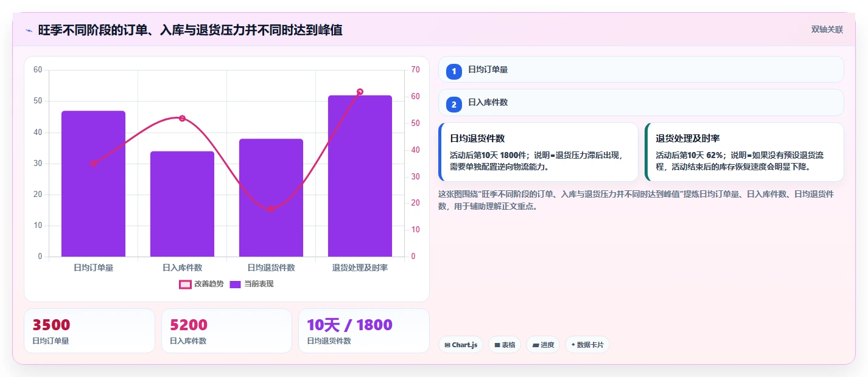This screenshot has width=868, height=377.
Task: Click the 进度 tag
Action: [543, 345]
